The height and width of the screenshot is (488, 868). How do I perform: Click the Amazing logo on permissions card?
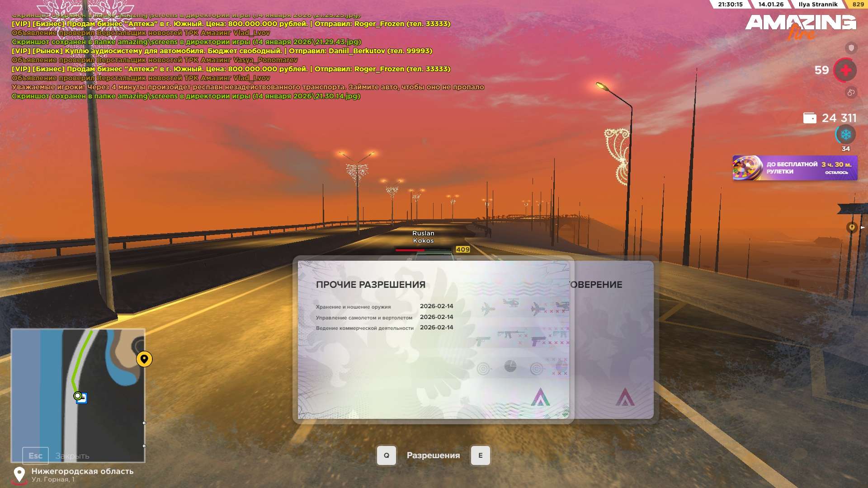point(540,397)
